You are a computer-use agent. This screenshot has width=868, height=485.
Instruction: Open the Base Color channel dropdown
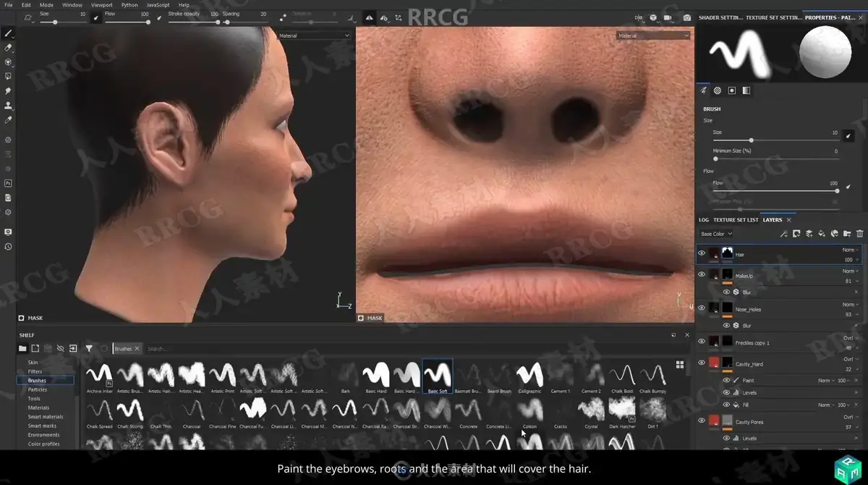(x=717, y=234)
